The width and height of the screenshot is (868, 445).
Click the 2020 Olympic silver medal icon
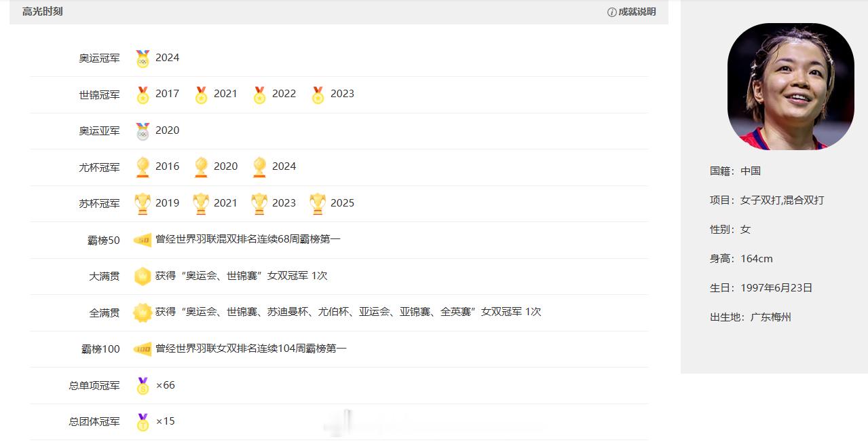tap(143, 131)
